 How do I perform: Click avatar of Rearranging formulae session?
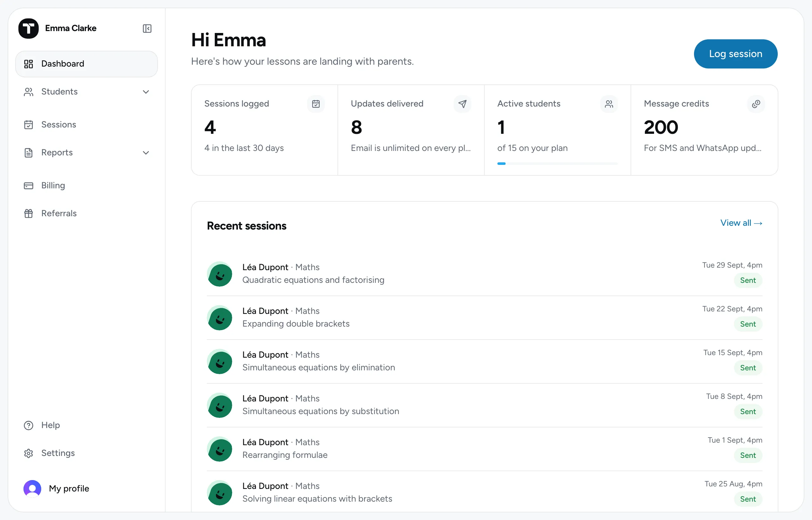[x=219, y=449]
